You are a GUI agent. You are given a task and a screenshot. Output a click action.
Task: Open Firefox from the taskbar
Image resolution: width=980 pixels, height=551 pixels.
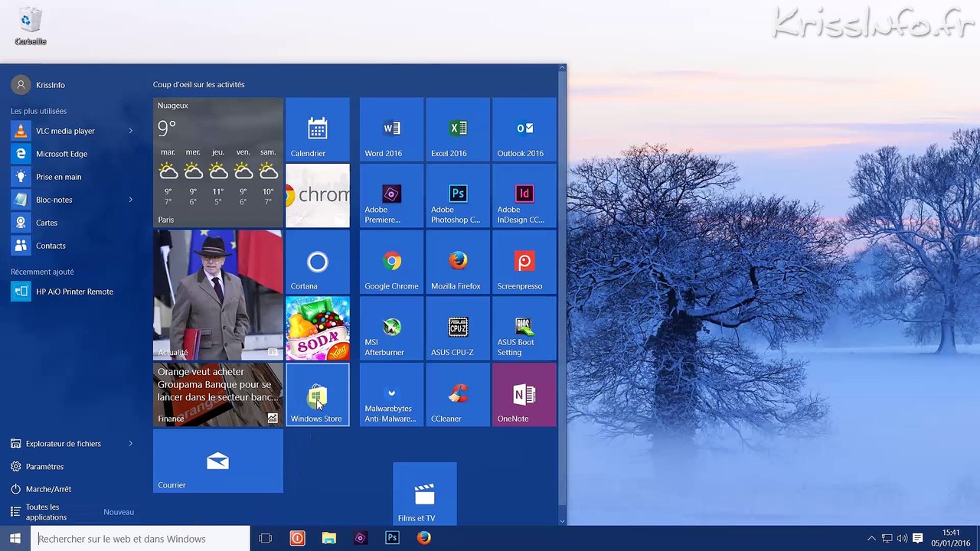point(424,539)
